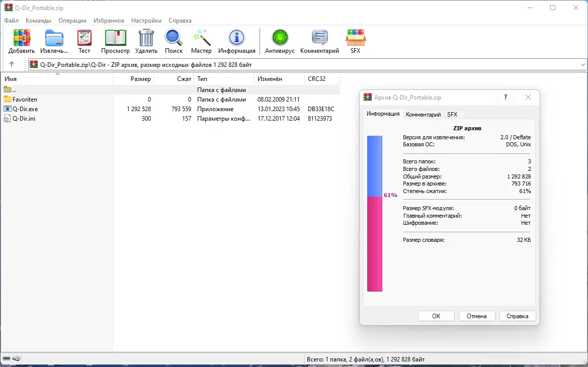This screenshot has width=588, height=367.
Task: Open the Просмотр (View) tool
Action: click(x=115, y=38)
